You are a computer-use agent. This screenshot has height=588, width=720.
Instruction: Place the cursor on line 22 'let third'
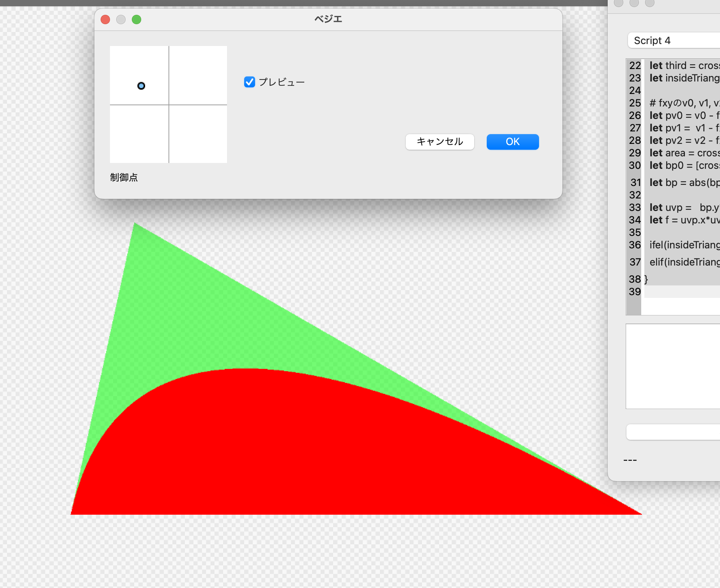[x=683, y=66]
